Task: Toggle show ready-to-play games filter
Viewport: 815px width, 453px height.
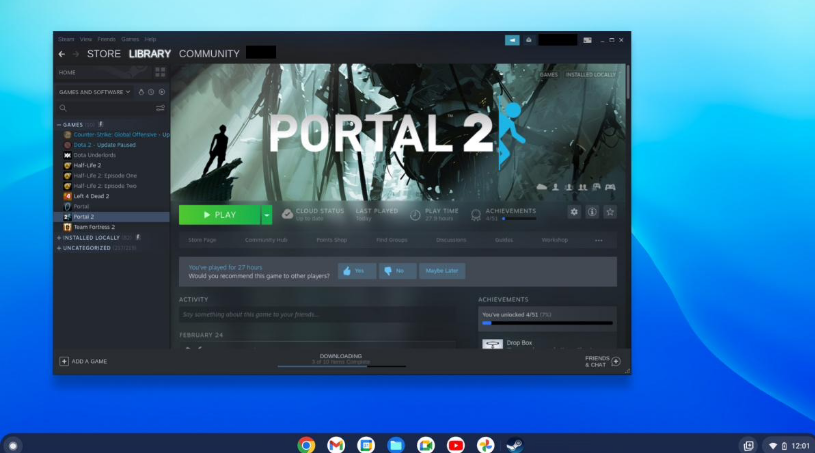Action: (162, 92)
